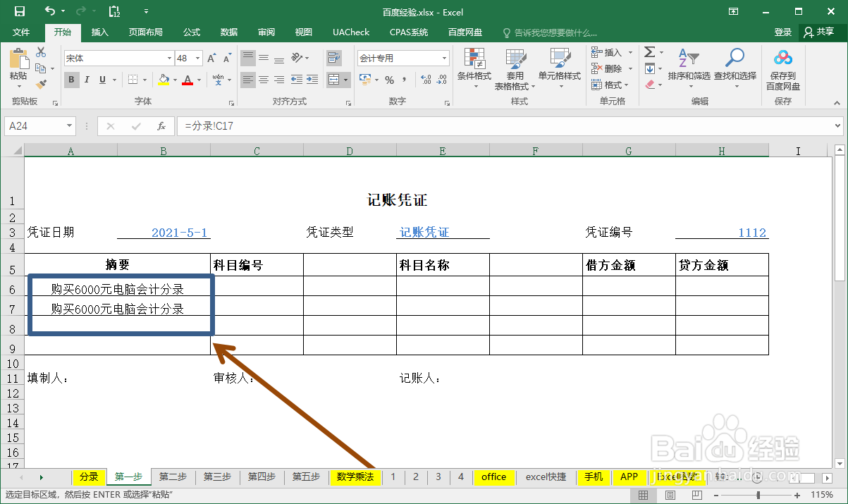Open the font size 48 dropdown
The width and height of the screenshot is (848, 504).
(199, 59)
